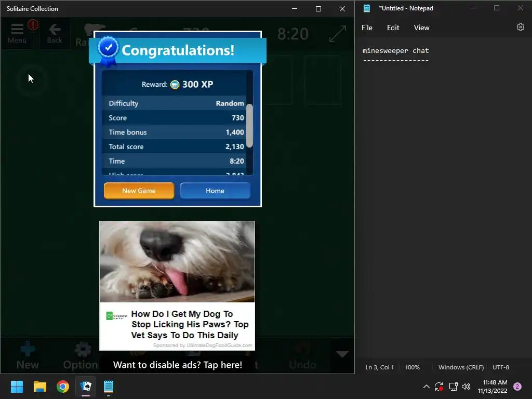Click the fullscreen expand arrows icon
This screenshot has width=532, height=399.
point(338,34)
